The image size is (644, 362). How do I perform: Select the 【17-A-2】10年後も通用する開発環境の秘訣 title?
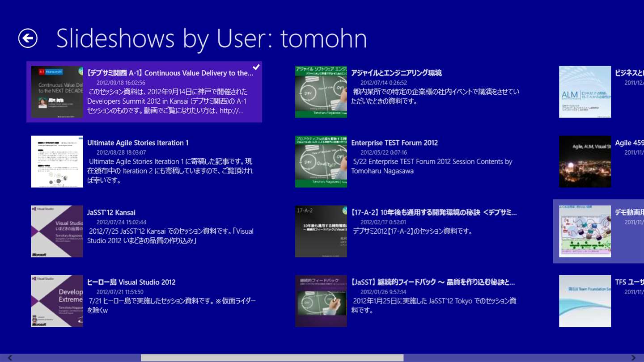click(x=434, y=213)
